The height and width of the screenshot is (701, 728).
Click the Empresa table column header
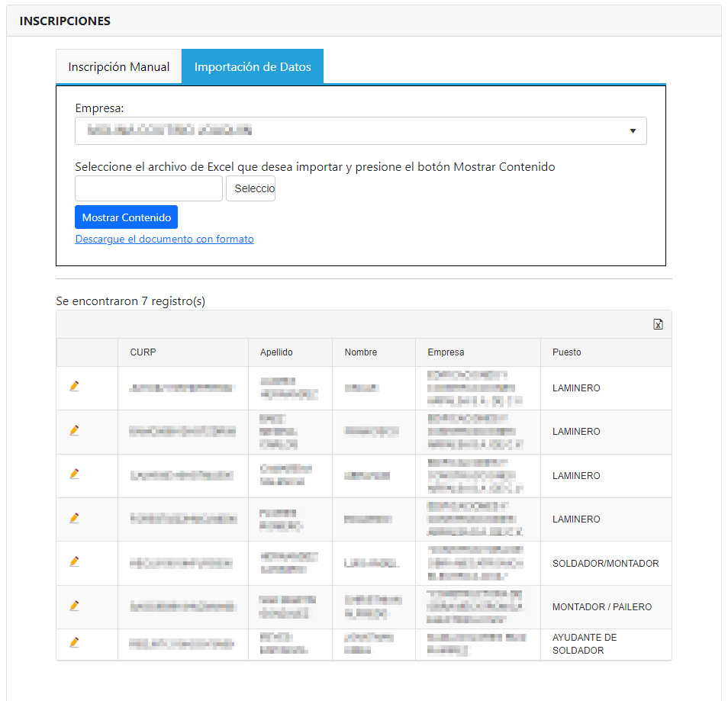[x=446, y=352]
